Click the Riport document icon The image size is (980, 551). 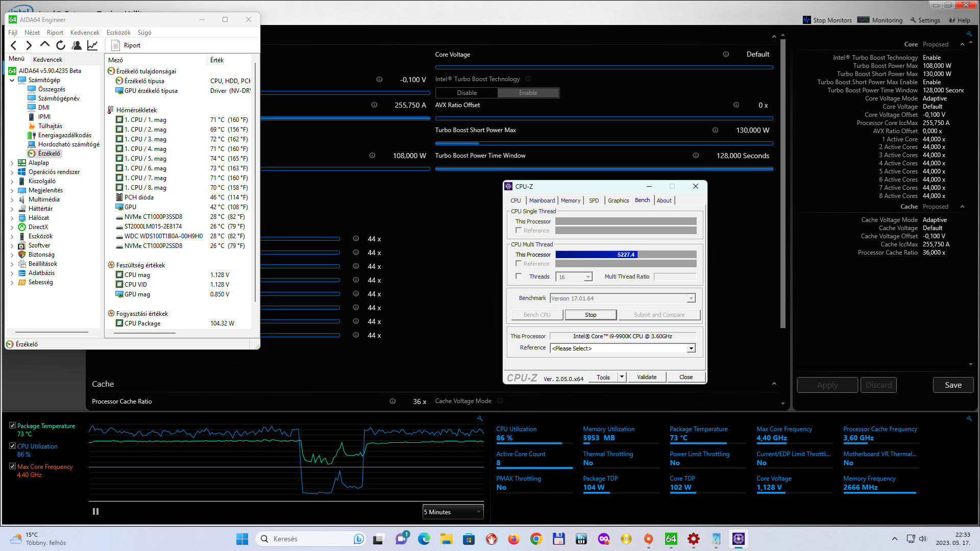[x=115, y=45]
